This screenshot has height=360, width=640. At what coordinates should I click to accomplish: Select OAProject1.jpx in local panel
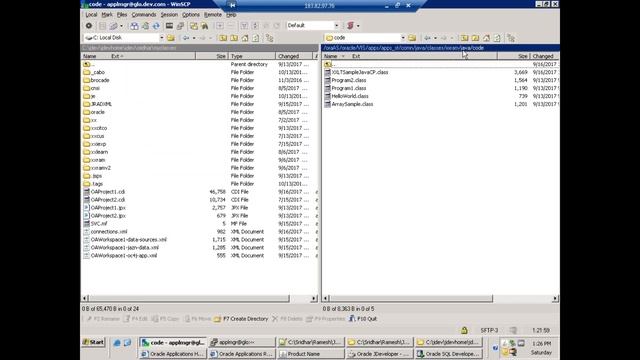(x=108, y=208)
